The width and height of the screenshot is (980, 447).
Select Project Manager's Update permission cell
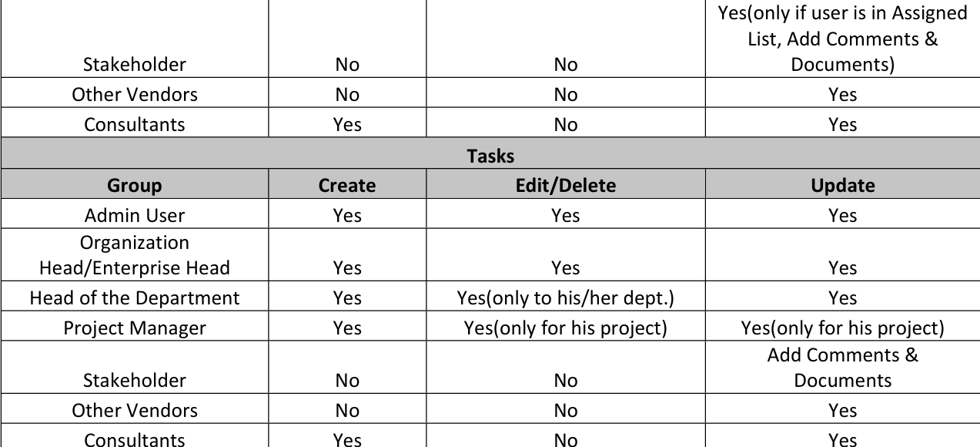pos(842,328)
